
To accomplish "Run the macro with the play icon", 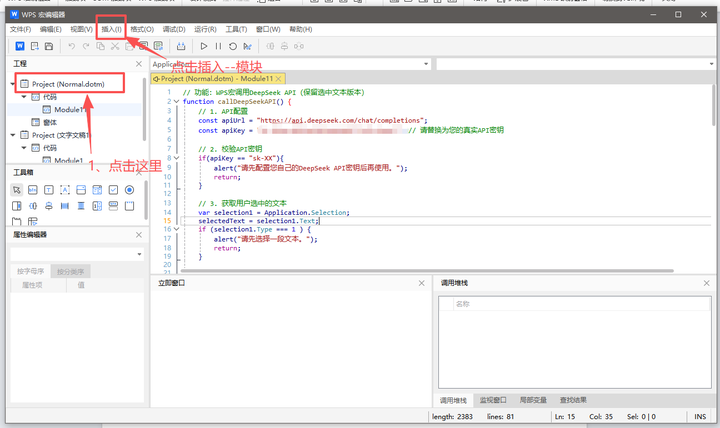I will 204,46.
